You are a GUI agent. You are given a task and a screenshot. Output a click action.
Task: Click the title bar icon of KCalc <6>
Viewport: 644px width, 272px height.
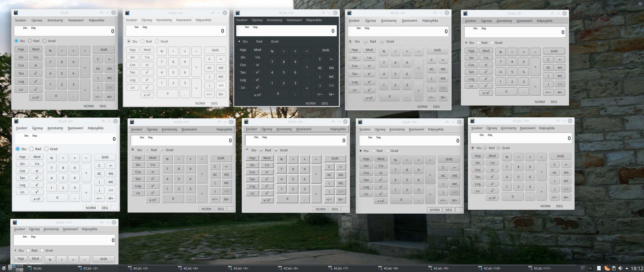pyautogui.click(x=16, y=121)
